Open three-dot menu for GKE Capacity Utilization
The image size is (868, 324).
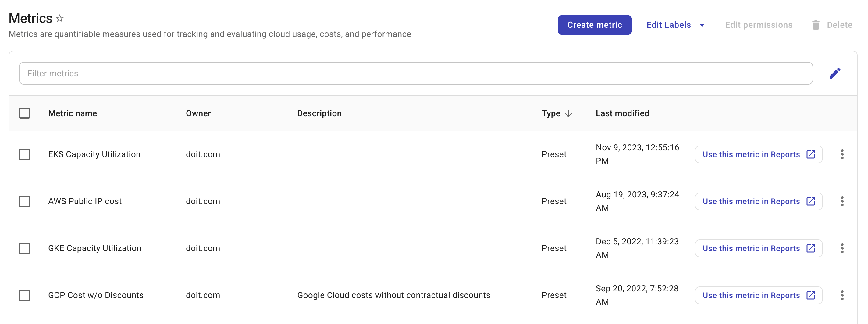point(842,248)
